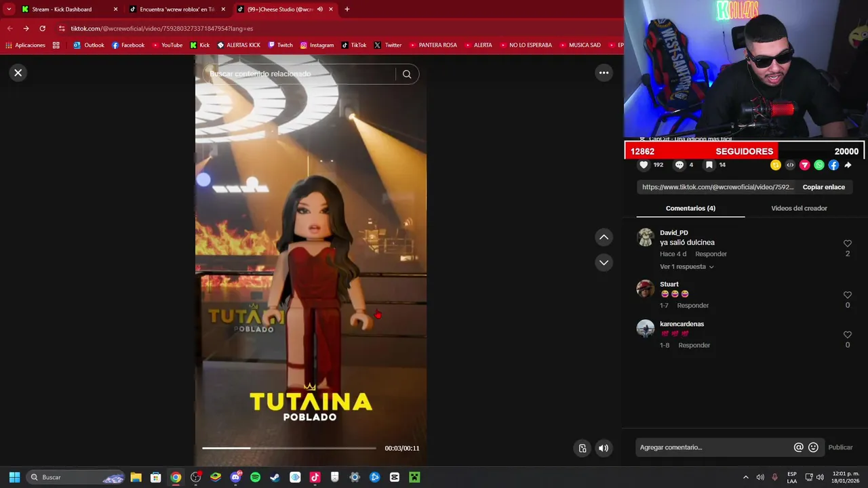Image resolution: width=868 pixels, height=488 pixels.
Task: Go forward with the browser arrow
Action: point(26,28)
